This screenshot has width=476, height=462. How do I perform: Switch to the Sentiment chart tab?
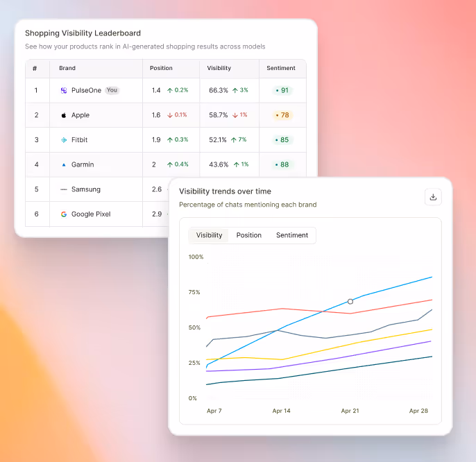point(292,235)
